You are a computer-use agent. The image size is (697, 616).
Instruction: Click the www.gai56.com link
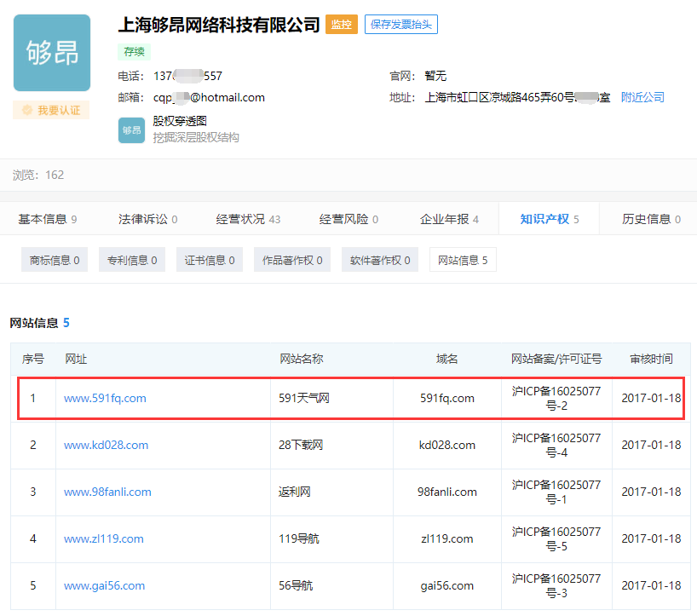point(104,585)
